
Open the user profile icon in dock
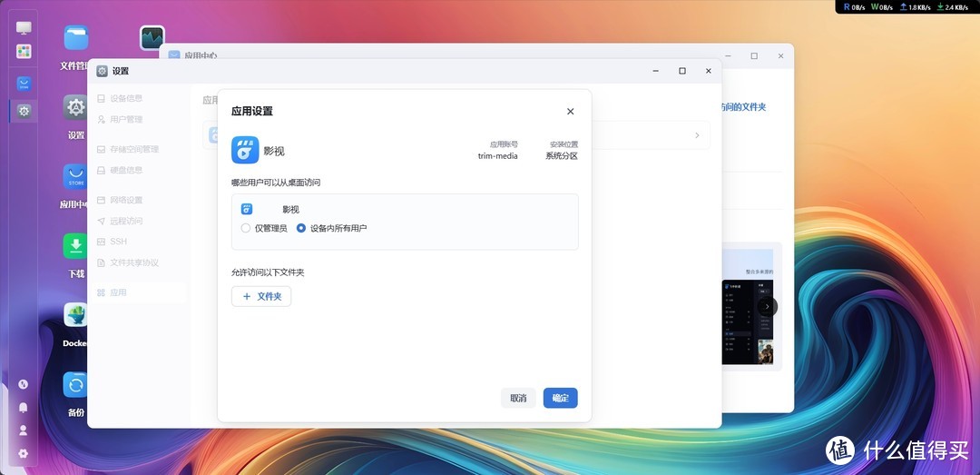click(23, 430)
